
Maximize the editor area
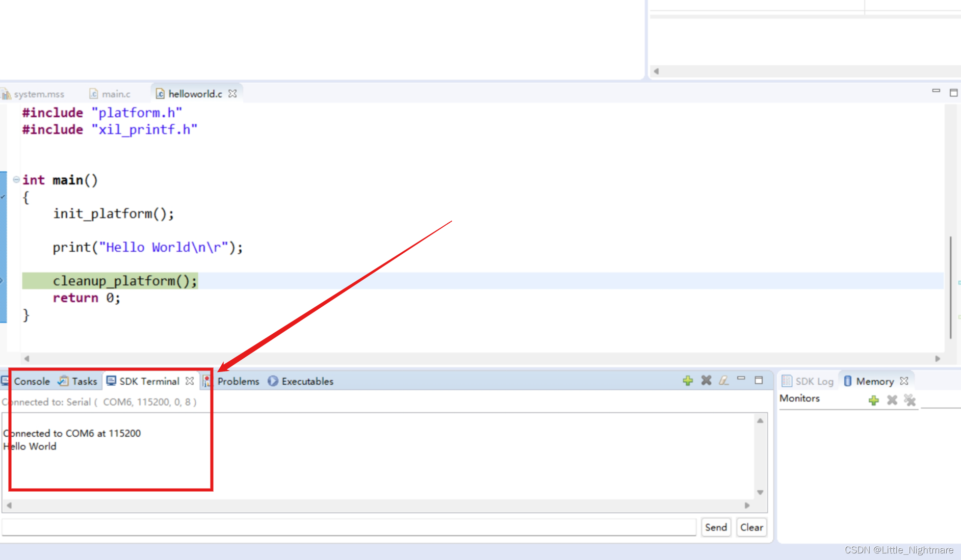953,93
